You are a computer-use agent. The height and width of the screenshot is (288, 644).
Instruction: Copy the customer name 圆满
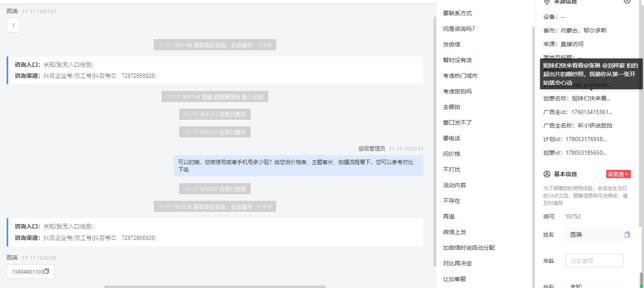tap(627, 235)
